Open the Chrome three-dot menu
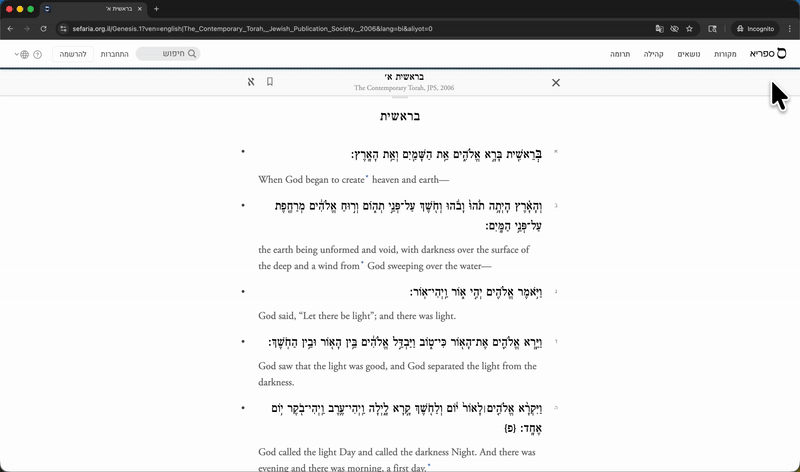 [x=789, y=29]
